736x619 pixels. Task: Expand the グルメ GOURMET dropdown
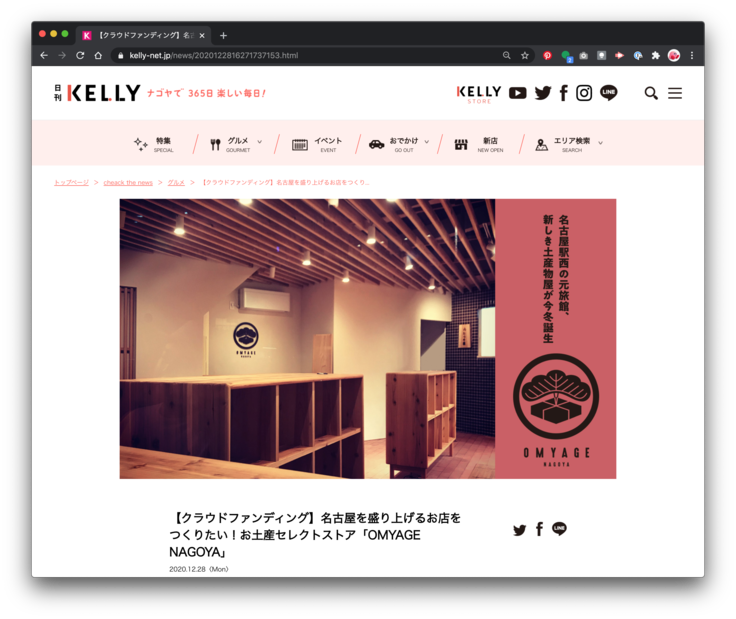pyautogui.click(x=237, y=144)
